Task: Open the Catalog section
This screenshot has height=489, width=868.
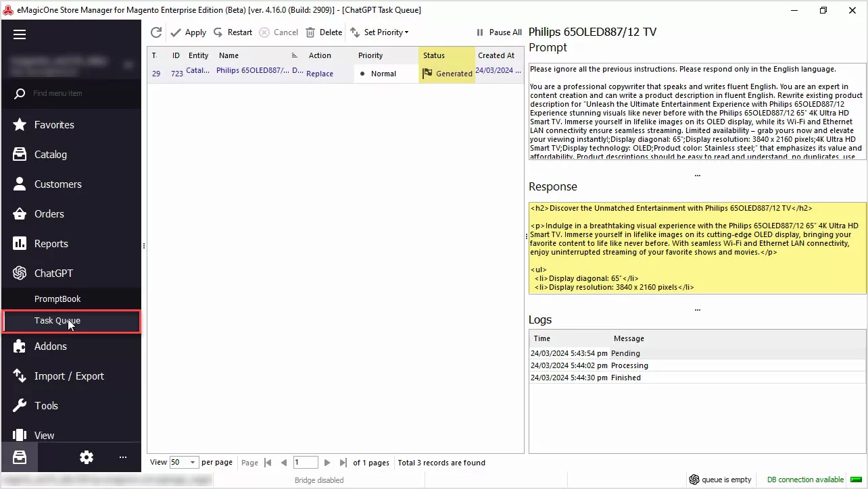Action: pyautogui.click(x=71, y=155)
